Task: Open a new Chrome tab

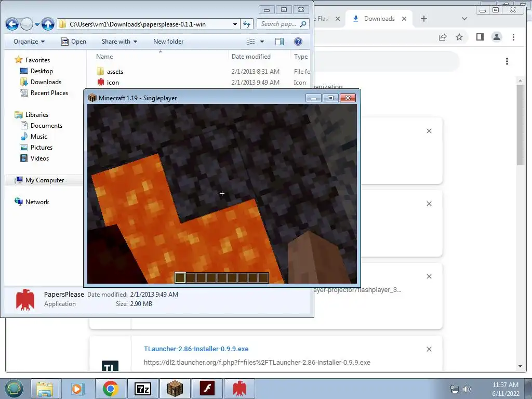Action: [424, 19]
